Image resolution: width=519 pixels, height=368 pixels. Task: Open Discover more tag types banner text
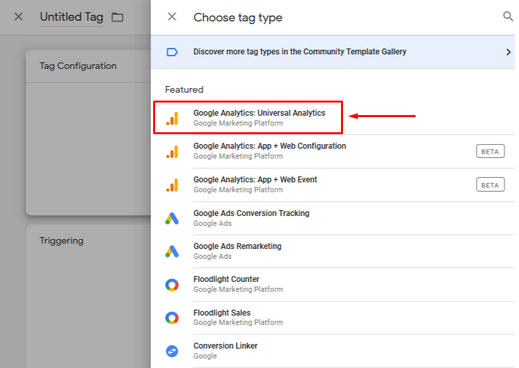(300, 52)
